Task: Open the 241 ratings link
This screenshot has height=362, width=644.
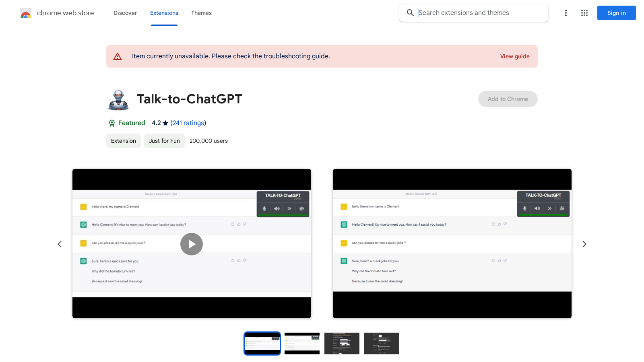Action: coord(188,123)
